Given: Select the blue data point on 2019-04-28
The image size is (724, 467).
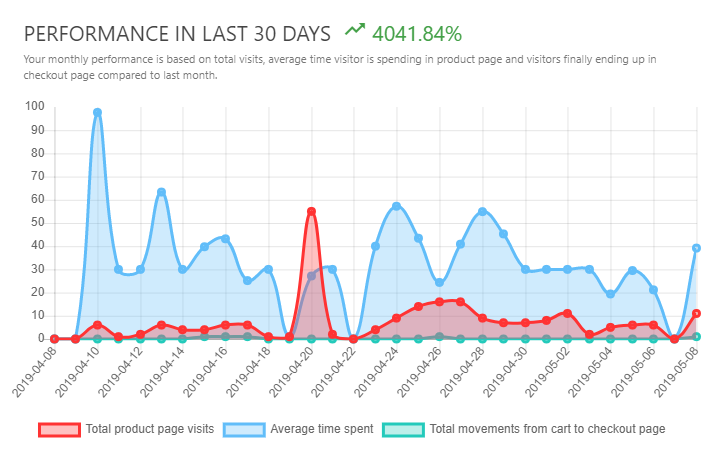Looking at the screenshot, I should coord(483,212).
